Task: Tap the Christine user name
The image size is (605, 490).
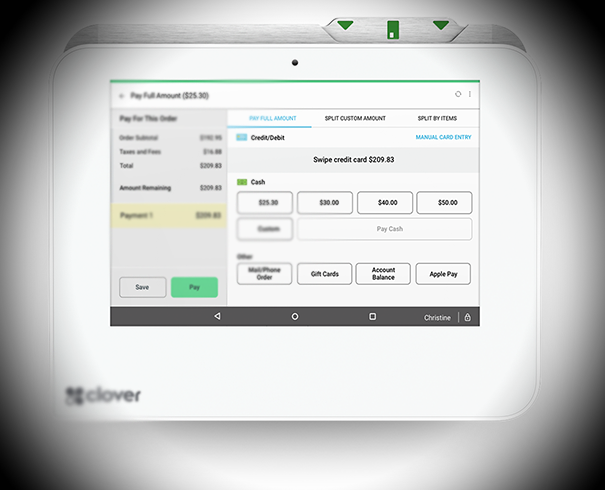Action: point(437,317)
